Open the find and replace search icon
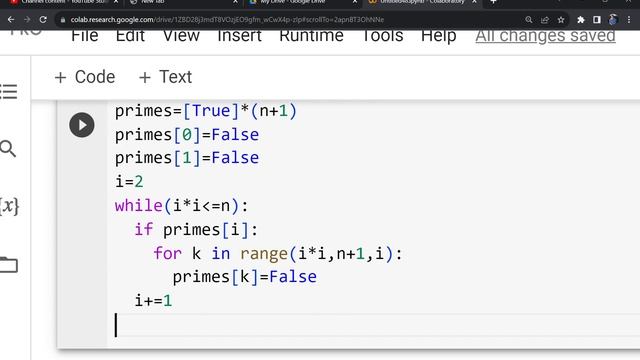Viewport: 640px width, 360px height. [x=8, y=149]
